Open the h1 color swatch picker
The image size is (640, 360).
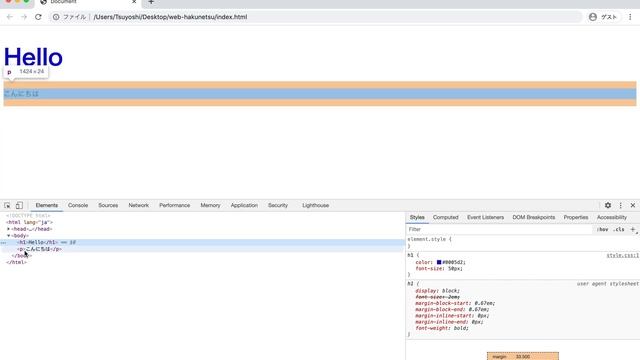point(439,262)
